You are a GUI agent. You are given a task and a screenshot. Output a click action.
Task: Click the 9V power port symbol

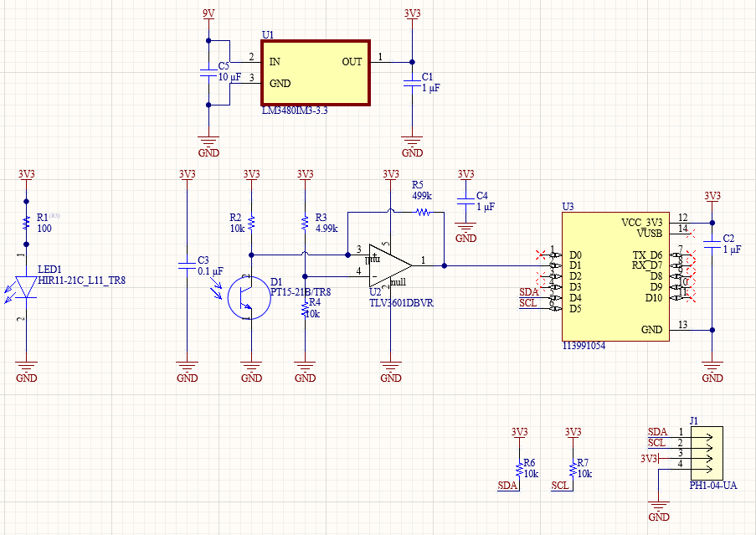(208, 17)
